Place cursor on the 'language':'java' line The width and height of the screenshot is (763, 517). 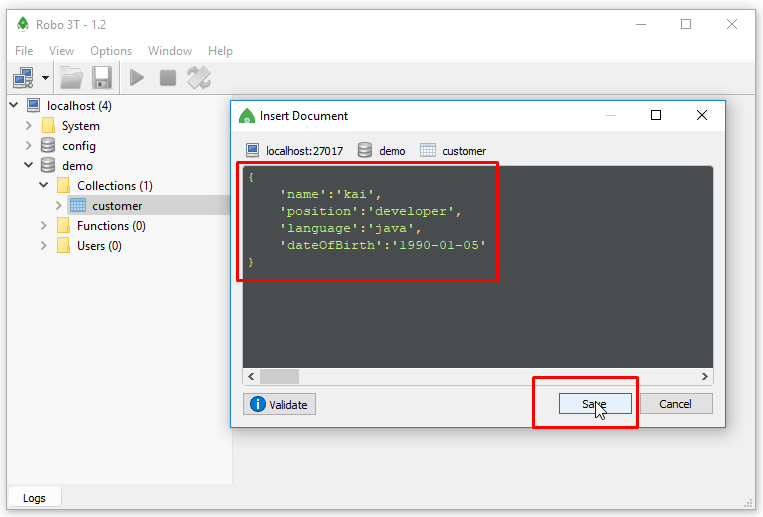(x=350, y=228)
